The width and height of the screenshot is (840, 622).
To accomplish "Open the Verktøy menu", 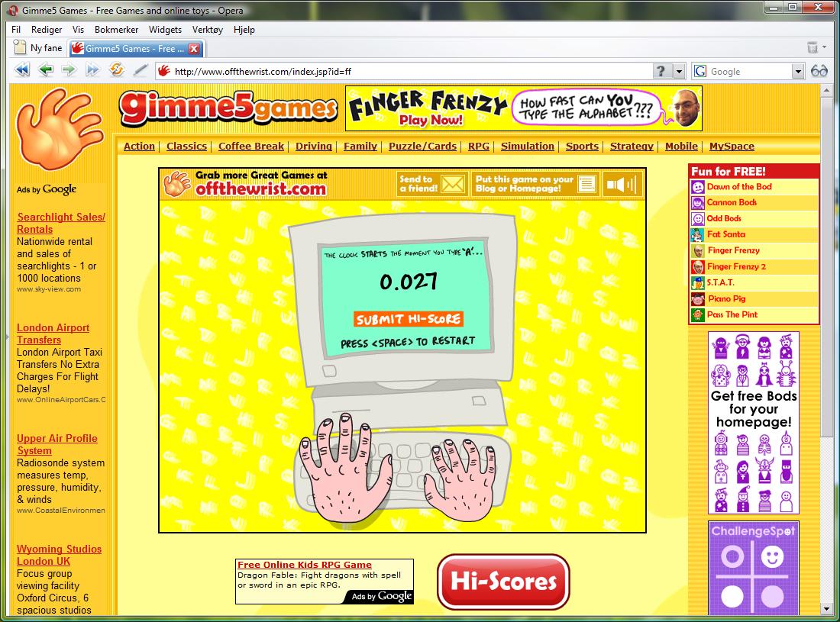I will pos(207,30).
